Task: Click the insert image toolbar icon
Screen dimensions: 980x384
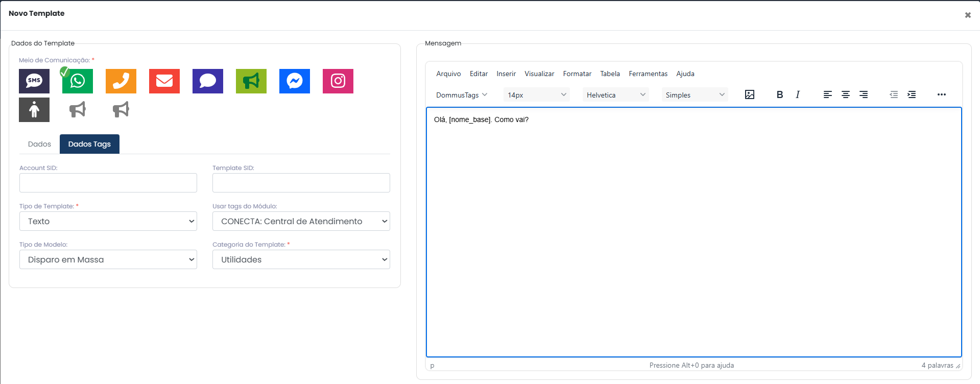Action: (x=750, y=94)
